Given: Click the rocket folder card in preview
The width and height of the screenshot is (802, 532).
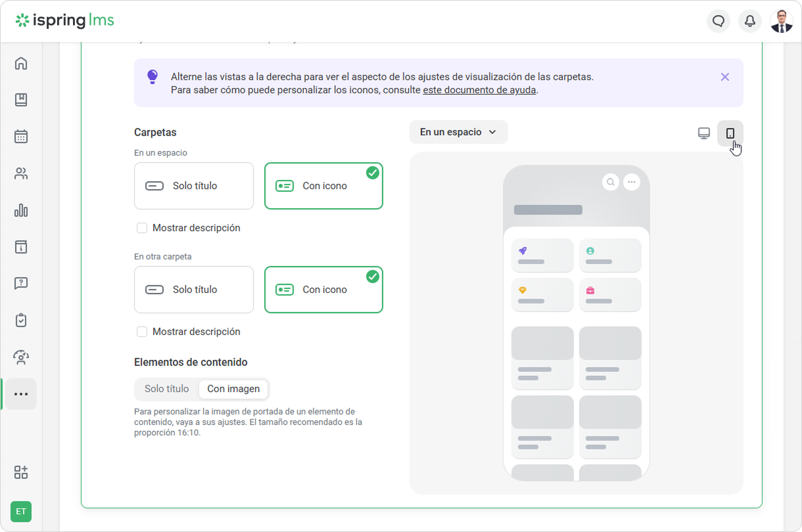Looking at the screenshot, I should coord(542,255).
